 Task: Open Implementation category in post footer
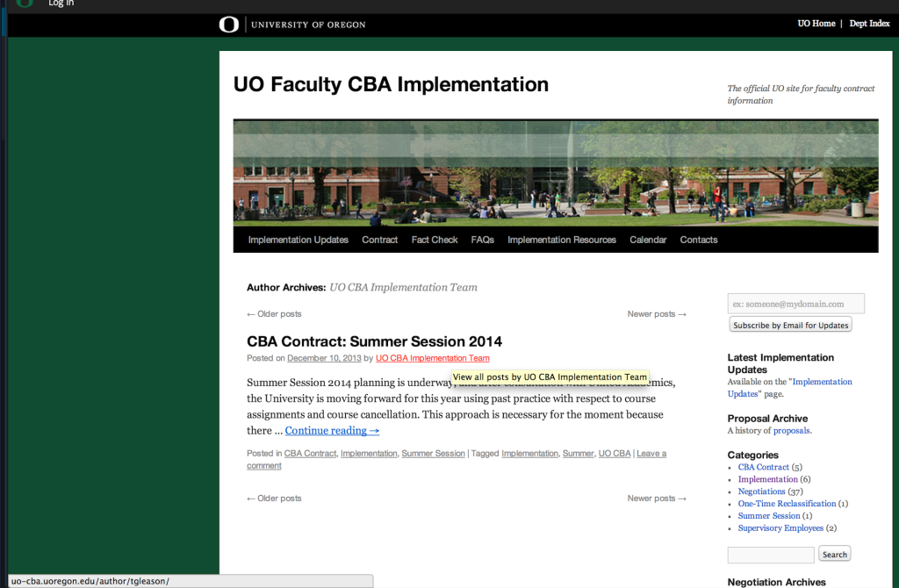click(x=369, y=454)
